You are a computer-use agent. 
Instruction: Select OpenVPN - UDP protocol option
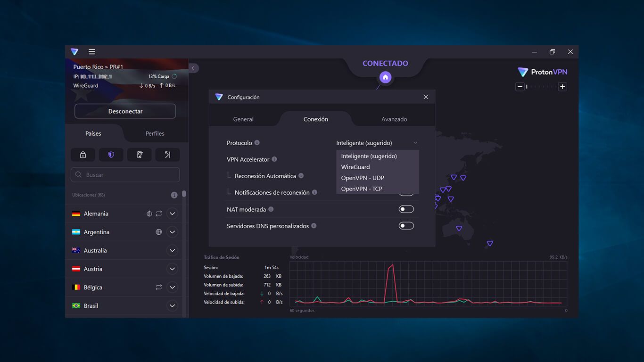(x=378, y=178)
